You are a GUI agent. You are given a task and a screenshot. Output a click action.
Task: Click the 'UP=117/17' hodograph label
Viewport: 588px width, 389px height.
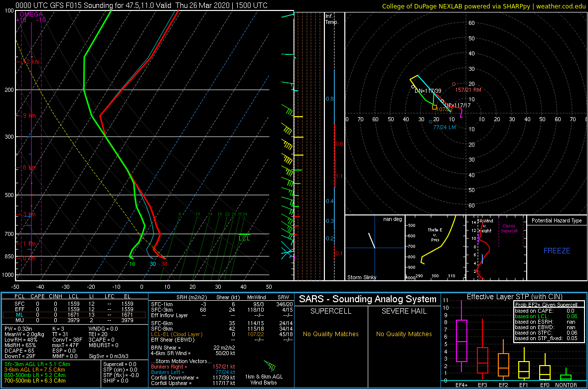pyautogui.click(x=457, y=106)
